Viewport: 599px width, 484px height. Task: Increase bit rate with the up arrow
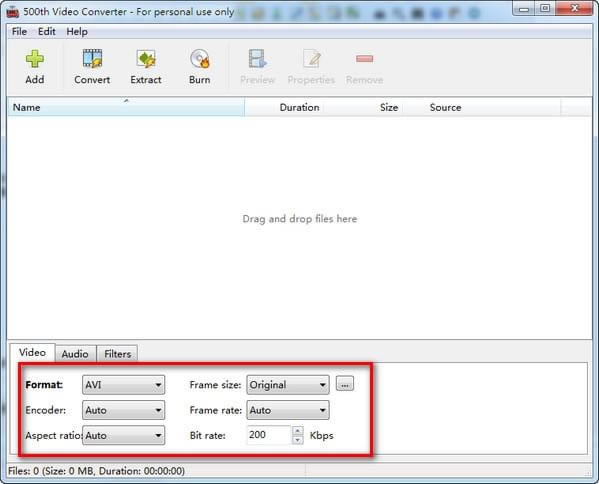298,431
